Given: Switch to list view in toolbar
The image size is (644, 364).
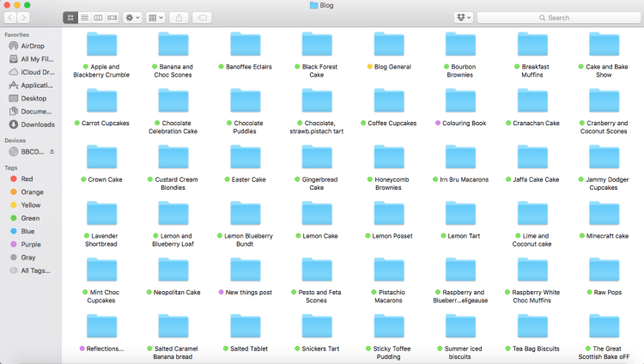Looking at the screenshot, I should (x=84, y=17).
